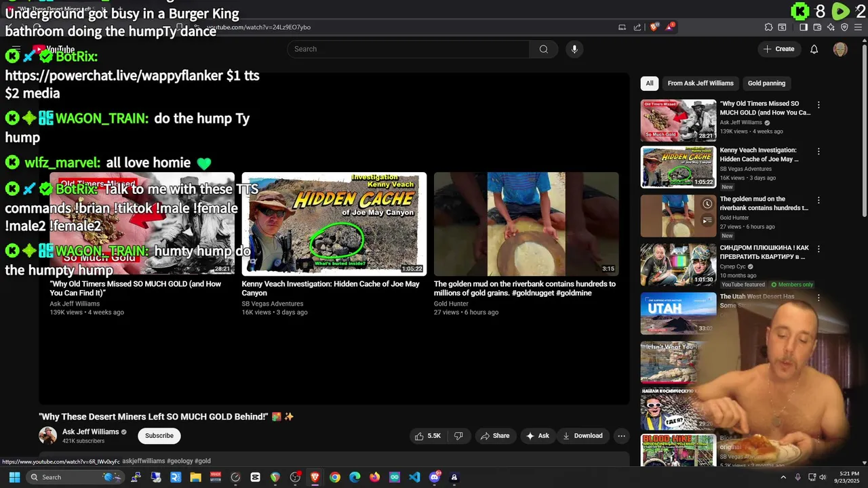Open Arduino IDE from the taskbar
Screen dimensions: 868x488
tap(395, 477)
